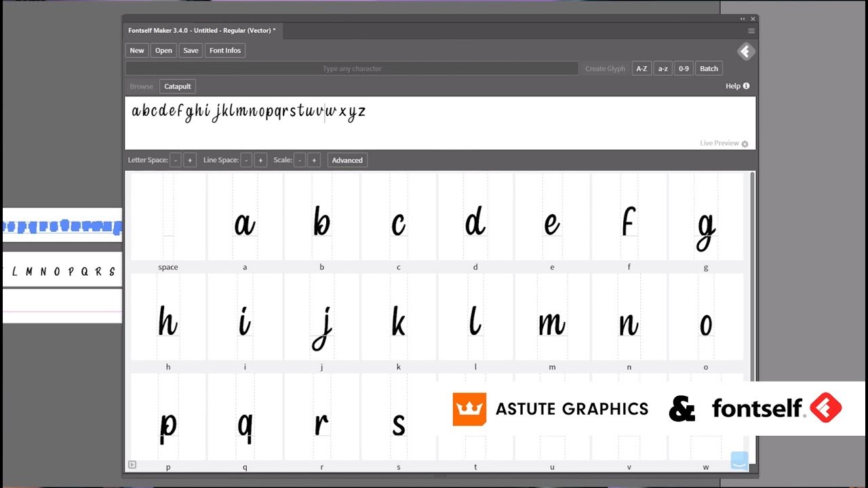Save the font with Save button
The width and height of the screenshot is (868, 488).
click(191, 50)
